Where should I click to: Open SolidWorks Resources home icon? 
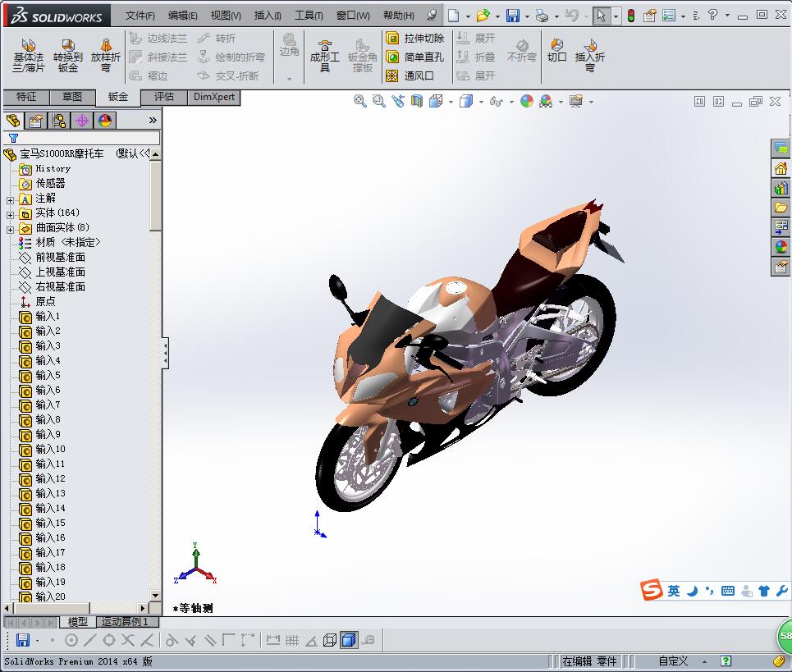[781, 168]
